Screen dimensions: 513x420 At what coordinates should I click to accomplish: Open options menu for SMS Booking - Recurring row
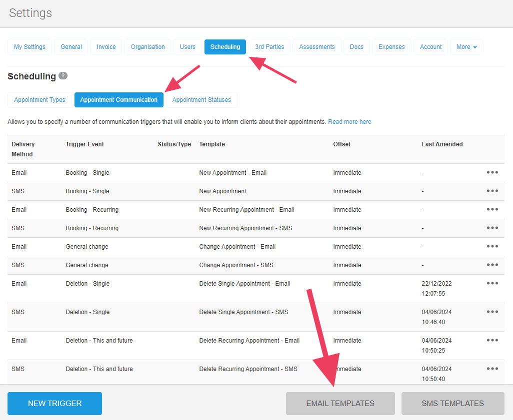pyautogui.click(x=492, y=228)
